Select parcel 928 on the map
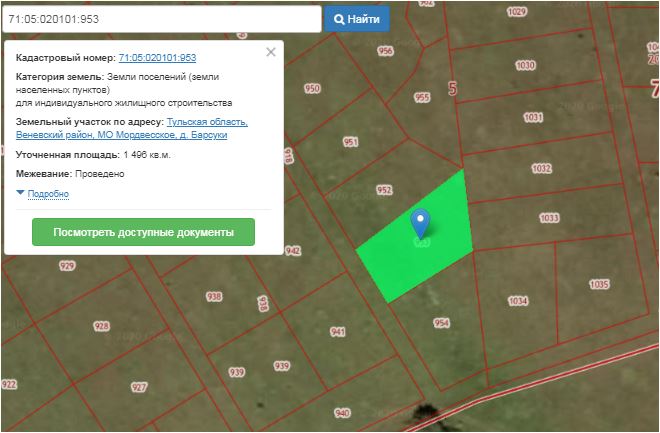The height and width of the screenshot is (433, 660). (x=101, y=326)
